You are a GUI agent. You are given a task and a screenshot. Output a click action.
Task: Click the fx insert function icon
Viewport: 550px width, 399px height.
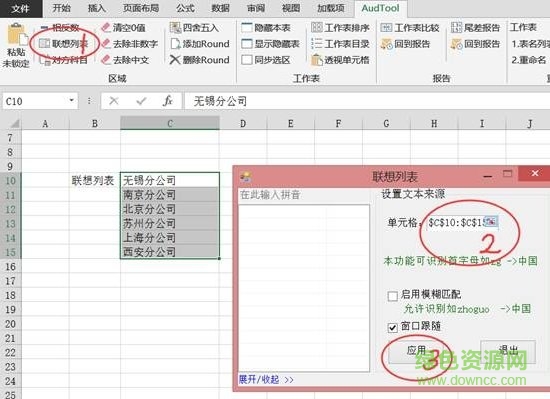point(168,101)
